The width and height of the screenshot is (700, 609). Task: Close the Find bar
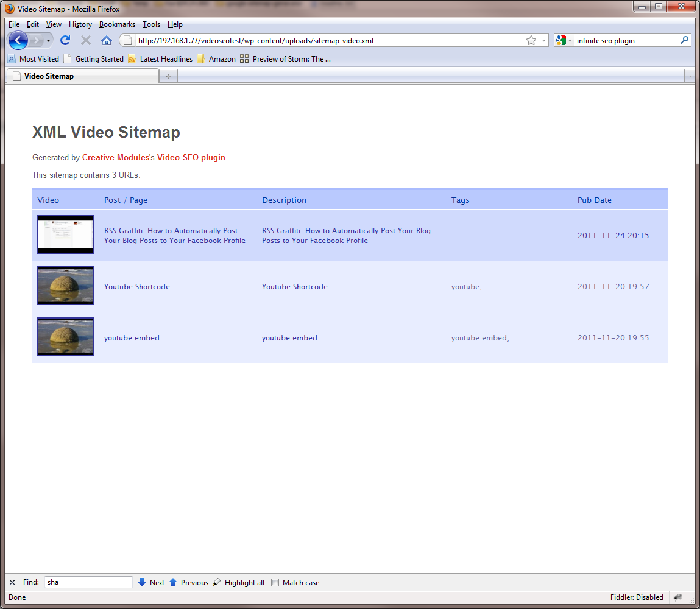[12, 582]
